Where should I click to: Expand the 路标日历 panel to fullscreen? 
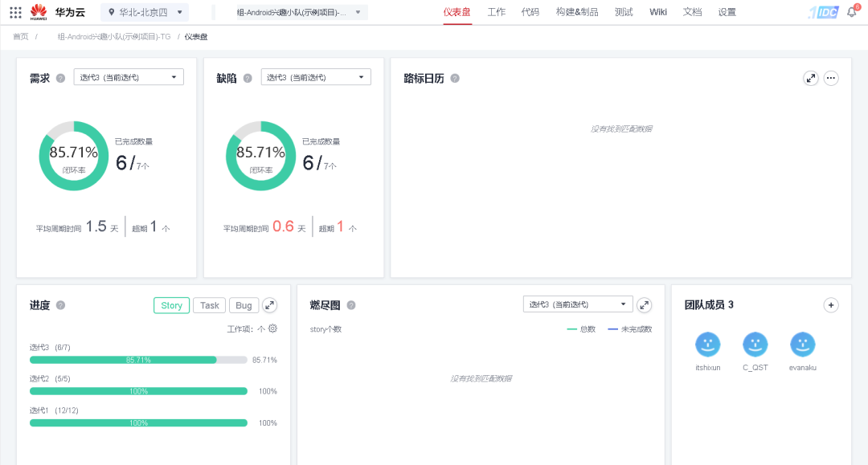pyautogui.click(x=811, y=78)
